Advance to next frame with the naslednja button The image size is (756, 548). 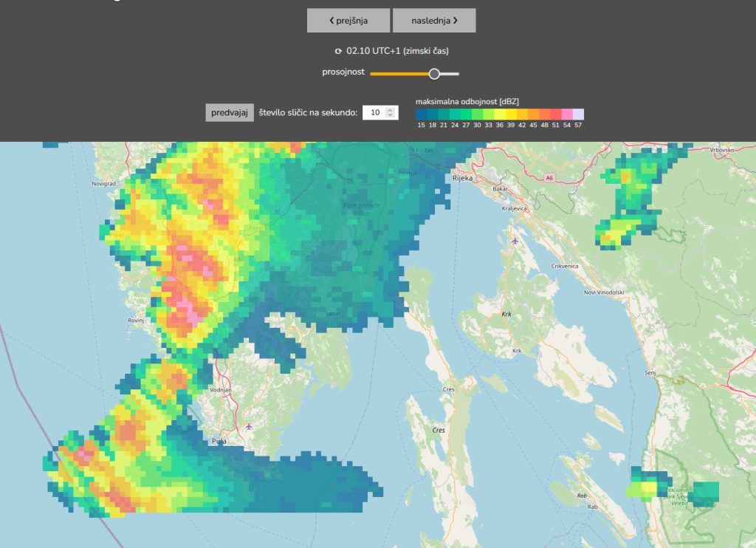[434, 21]
